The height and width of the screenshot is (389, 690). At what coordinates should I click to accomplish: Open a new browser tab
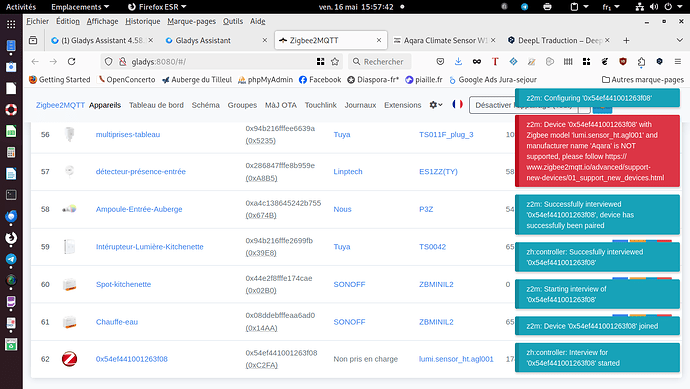(626, 40)
